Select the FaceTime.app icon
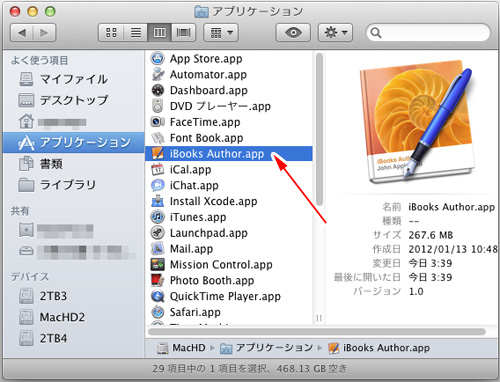Image resolution: width=500 pixels, height=382 pixels. tap(157, 122)
